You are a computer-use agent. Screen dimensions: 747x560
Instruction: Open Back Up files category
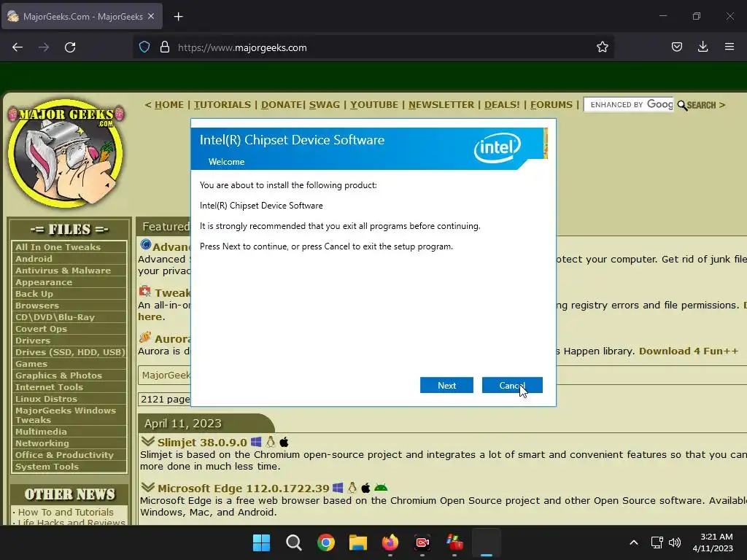34,294
